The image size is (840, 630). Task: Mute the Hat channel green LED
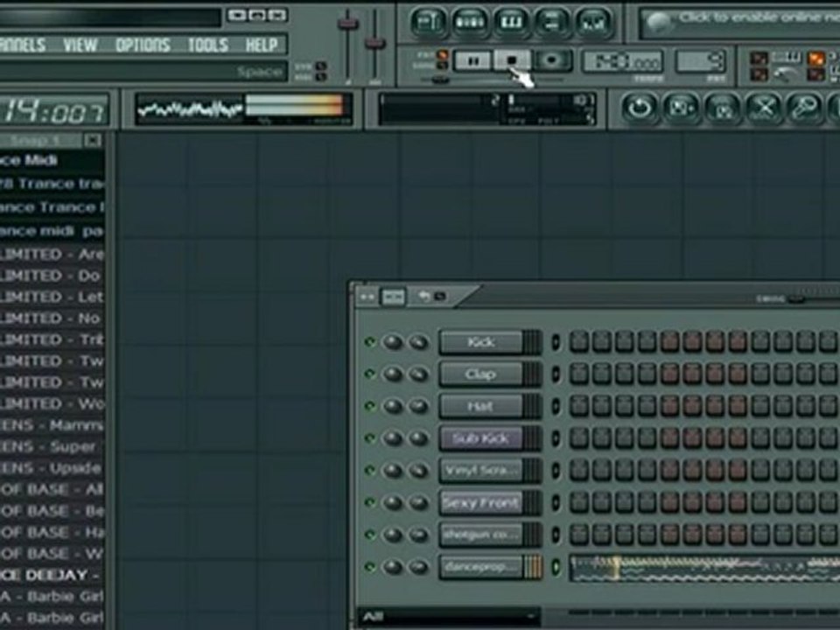pos(369,406)
